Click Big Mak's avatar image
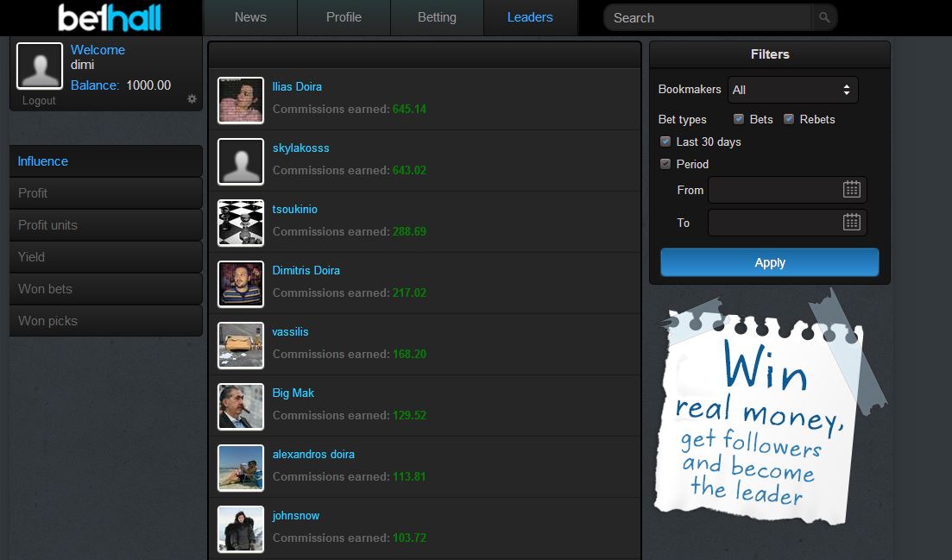Screen dimensions: 952x560 pyautogui.click(x=241, y=407)
